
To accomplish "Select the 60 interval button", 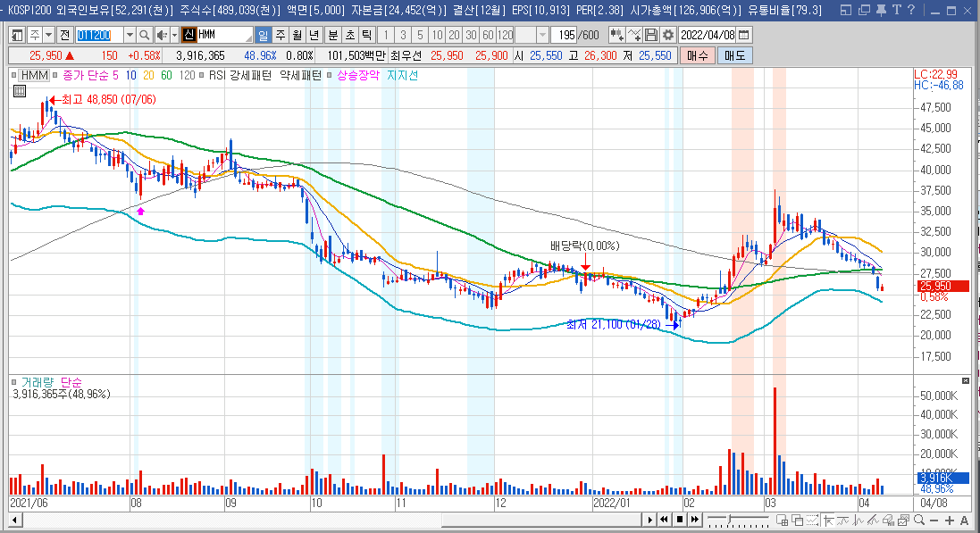I will (488, 35).
